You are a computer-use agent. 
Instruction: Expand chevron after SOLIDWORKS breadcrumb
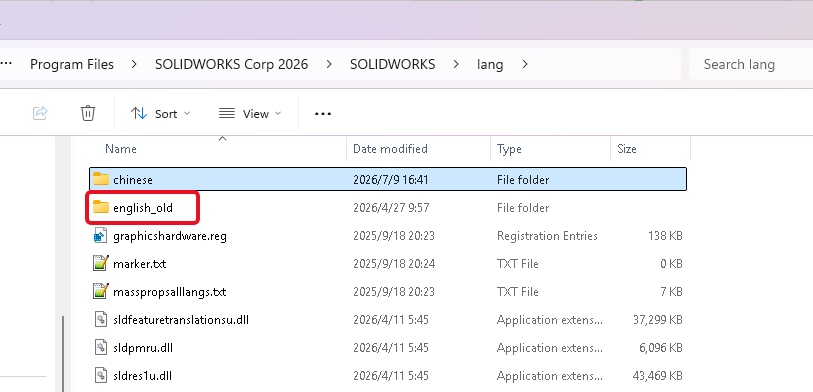[x=456, y=64]
